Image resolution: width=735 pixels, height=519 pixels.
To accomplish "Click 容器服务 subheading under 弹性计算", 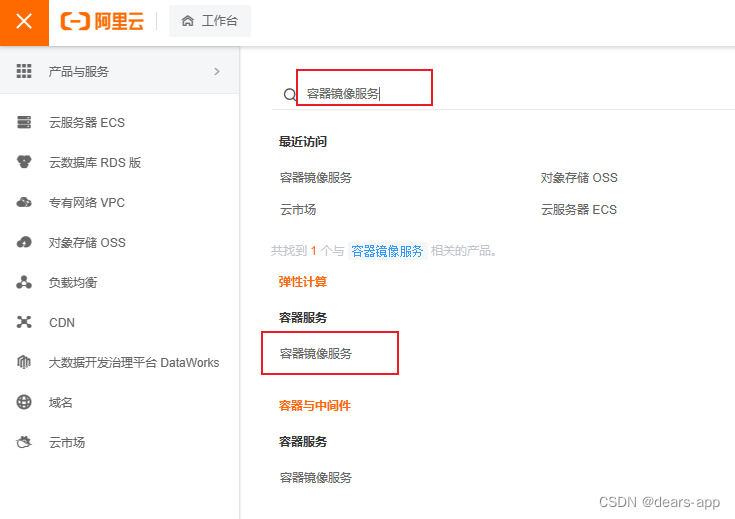I will [303, 318].
